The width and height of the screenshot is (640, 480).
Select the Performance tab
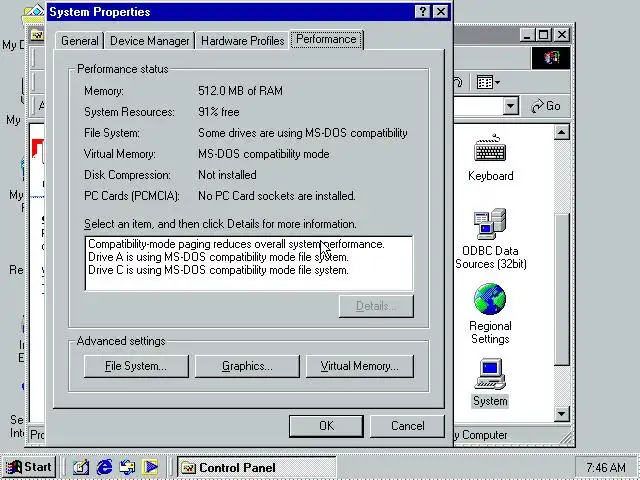click(x=327, y=40)
